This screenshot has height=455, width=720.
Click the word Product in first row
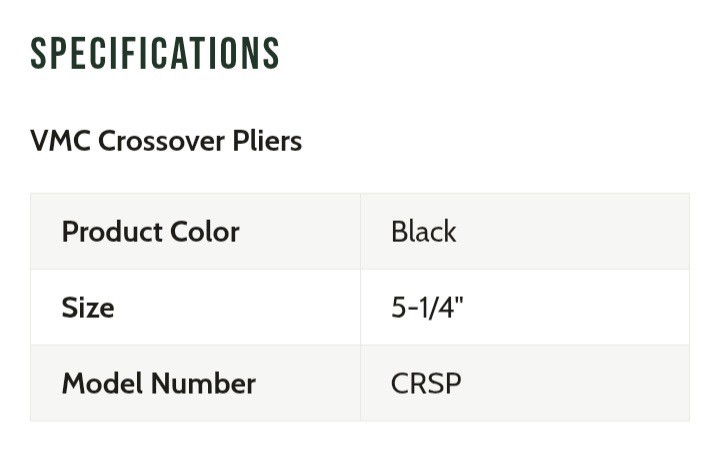[112, 231]
